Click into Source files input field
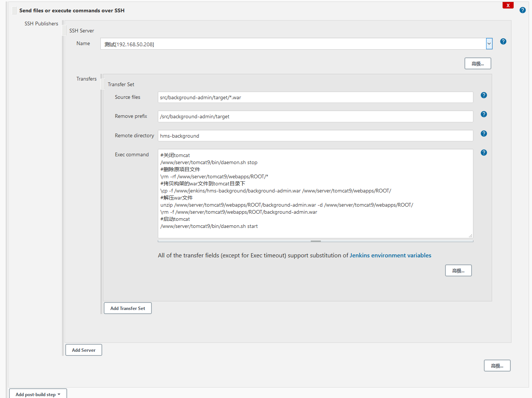This screenshot has width=532, height=398. click(x=315, y=97)
